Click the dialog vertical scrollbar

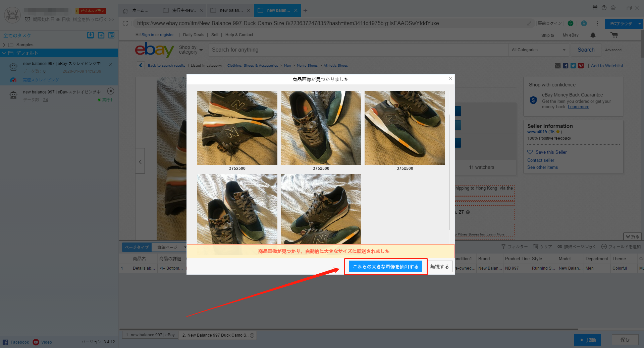coord(449,172)
